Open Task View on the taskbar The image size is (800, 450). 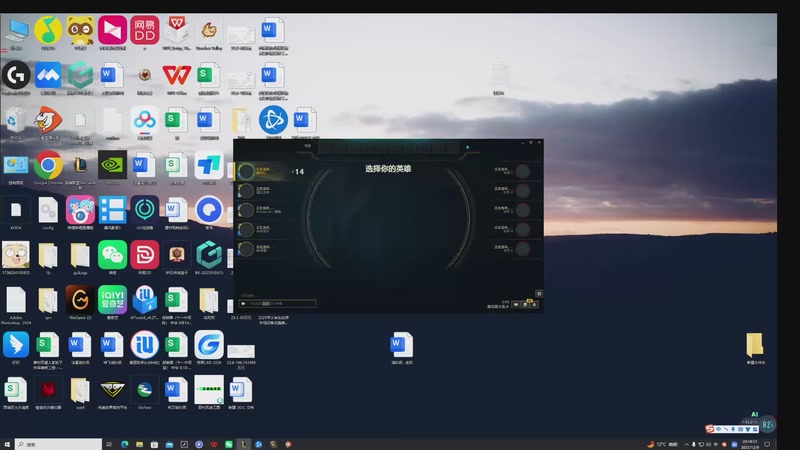click(x=109, y=444)
